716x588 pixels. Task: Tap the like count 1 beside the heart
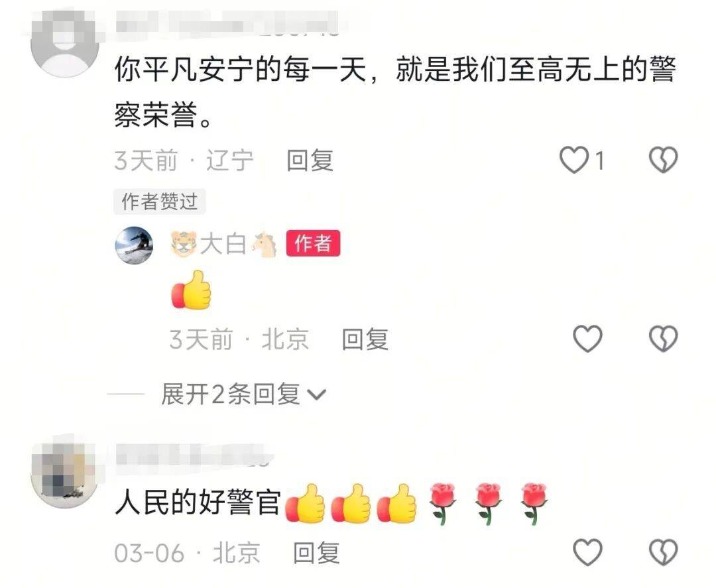[x=599, y=161]
